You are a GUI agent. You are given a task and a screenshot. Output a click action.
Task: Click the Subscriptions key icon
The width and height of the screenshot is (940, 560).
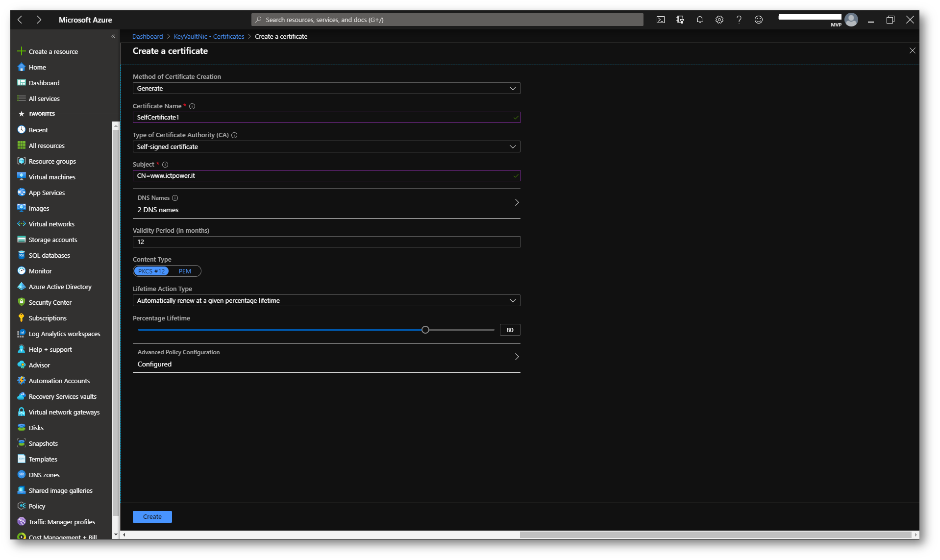point(22,317)
